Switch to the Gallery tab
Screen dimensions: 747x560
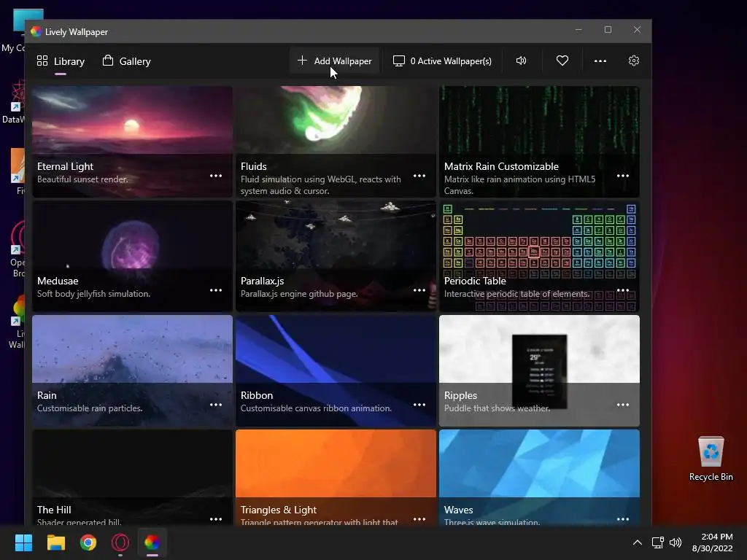pyautogui.click(x=127, y=61)
